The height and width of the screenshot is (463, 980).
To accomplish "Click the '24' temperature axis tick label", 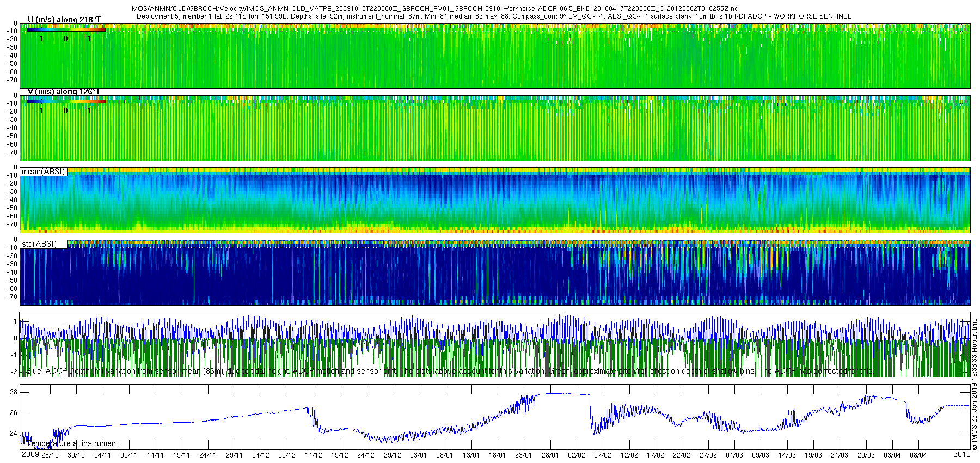I will click(x=14, y=434).
